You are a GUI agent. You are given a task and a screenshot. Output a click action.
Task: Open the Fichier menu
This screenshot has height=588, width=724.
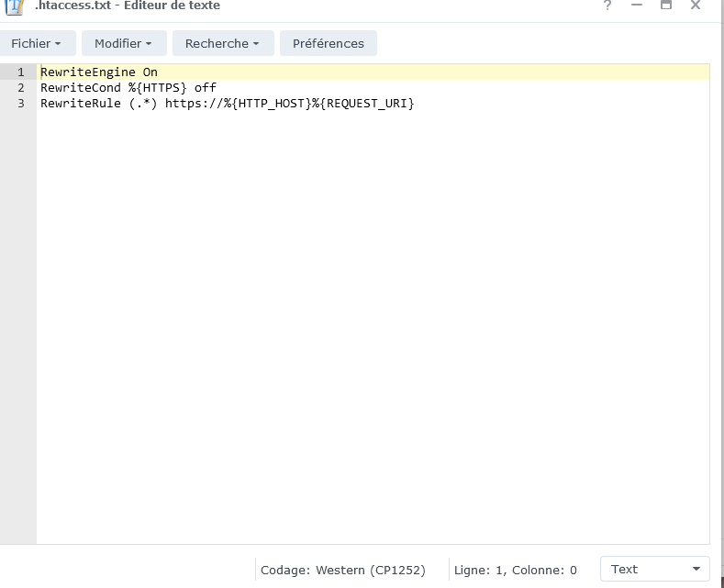pos(37,43)
